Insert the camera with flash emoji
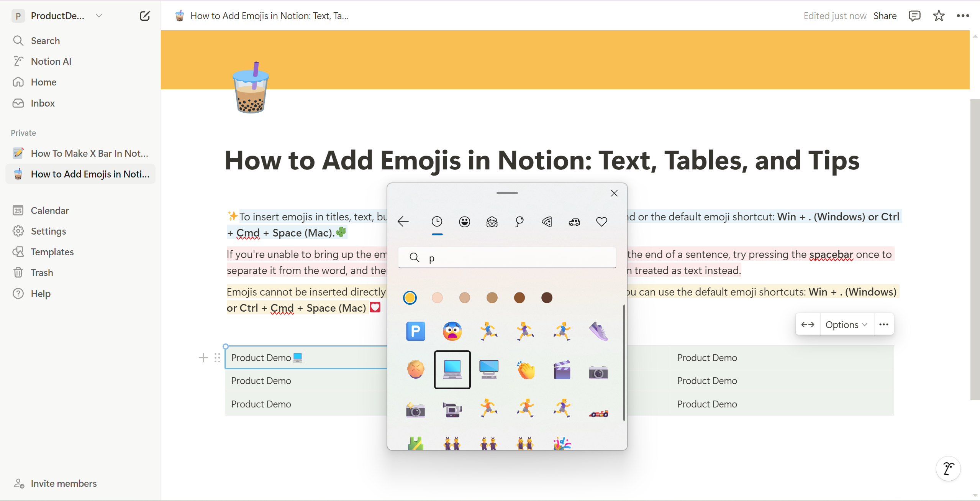Viewport: 980px width, 501px height. pyautogui.click(x=416, y=409)
